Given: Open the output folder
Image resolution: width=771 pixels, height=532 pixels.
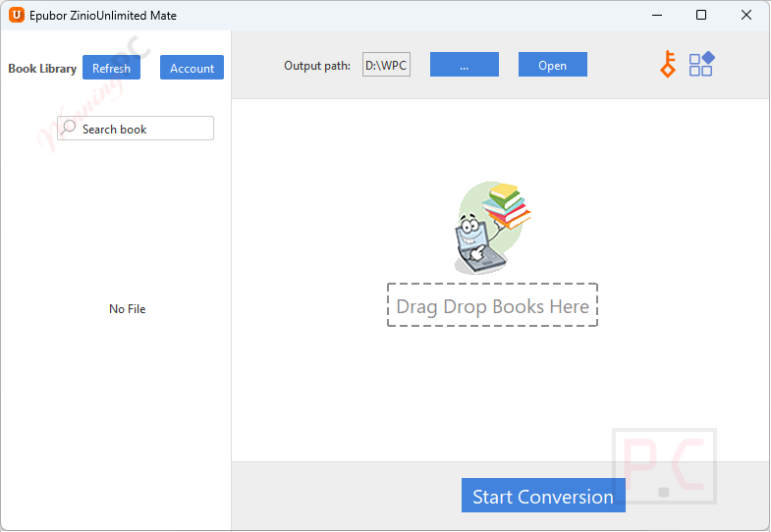Looking at the screenshot, I should pyautogui.click(x=553, y=65).
